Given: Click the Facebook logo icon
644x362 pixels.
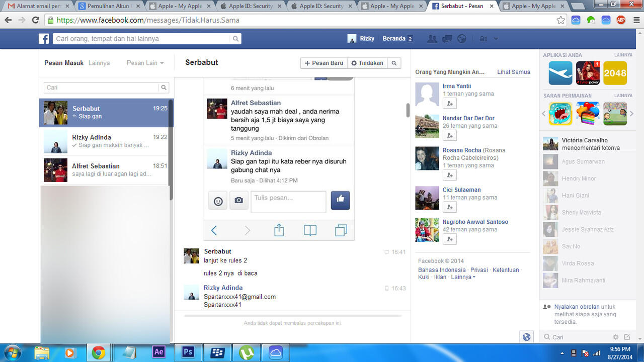Looking at the screenshot, I should click(x=44, y=39).
